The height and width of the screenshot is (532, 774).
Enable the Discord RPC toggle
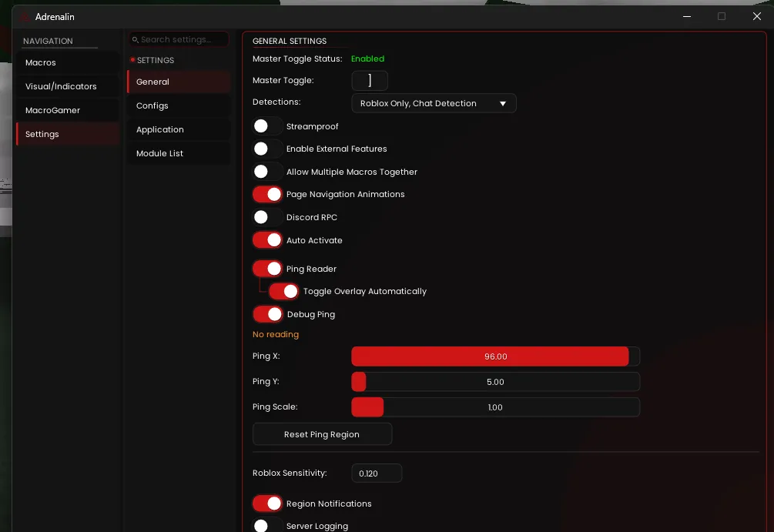pos(266,217)
